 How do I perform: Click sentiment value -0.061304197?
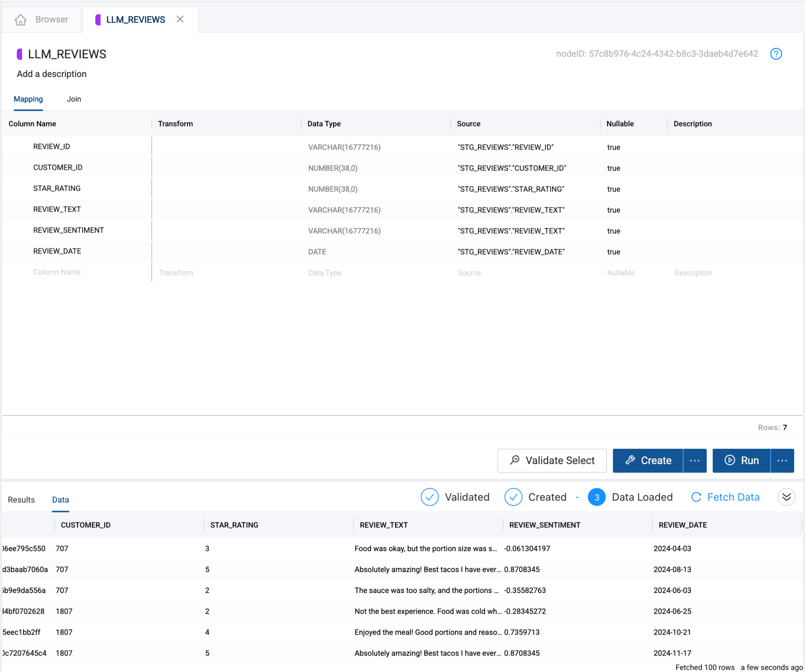[527, 549]
